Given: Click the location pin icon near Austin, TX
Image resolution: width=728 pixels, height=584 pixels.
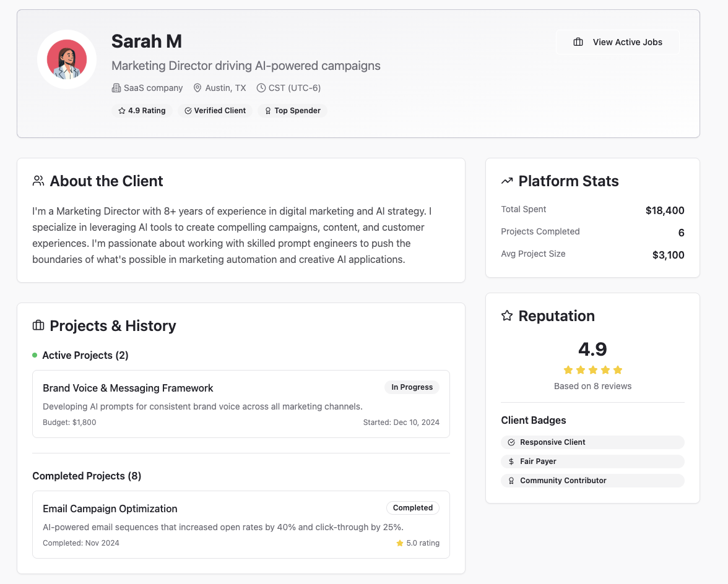Looking at the screenshot, I should [x=196, y=88].
